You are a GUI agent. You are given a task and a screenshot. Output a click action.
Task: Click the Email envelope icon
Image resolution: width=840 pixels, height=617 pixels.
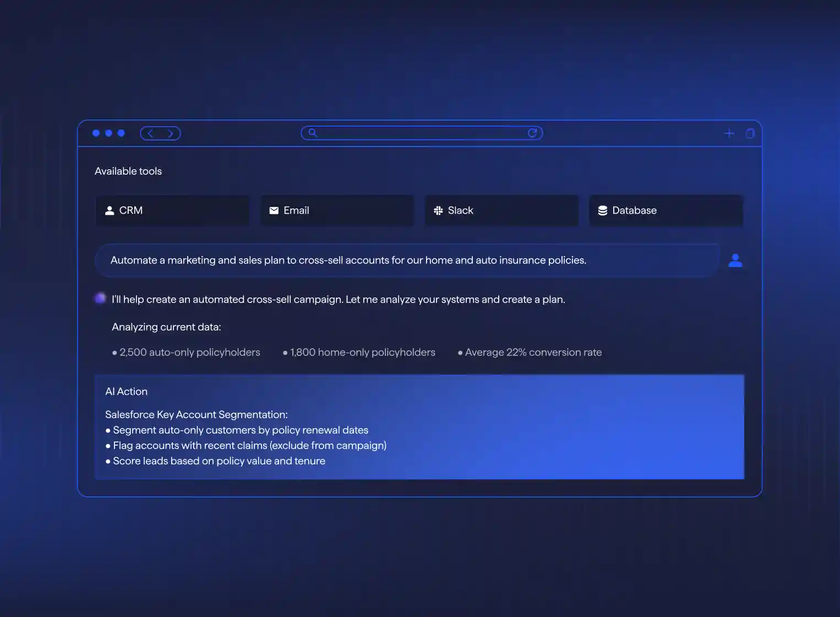(274, 210)
